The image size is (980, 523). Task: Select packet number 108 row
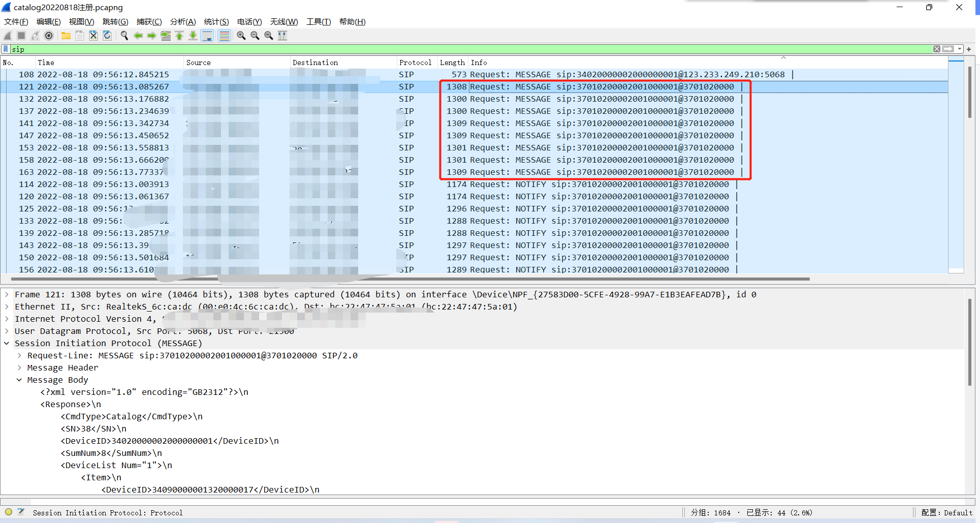tap(475, 75)
